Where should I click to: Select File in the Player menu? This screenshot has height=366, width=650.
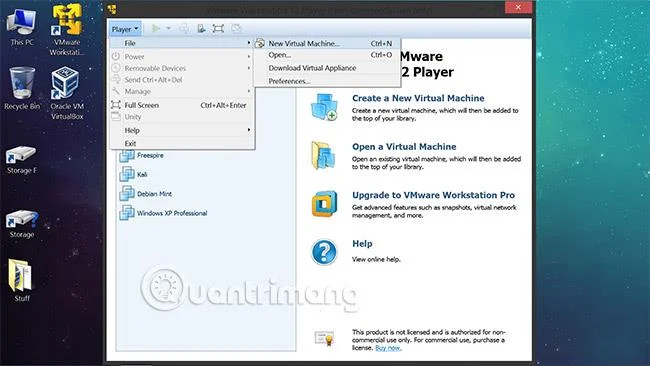click(x=182, y=43)
